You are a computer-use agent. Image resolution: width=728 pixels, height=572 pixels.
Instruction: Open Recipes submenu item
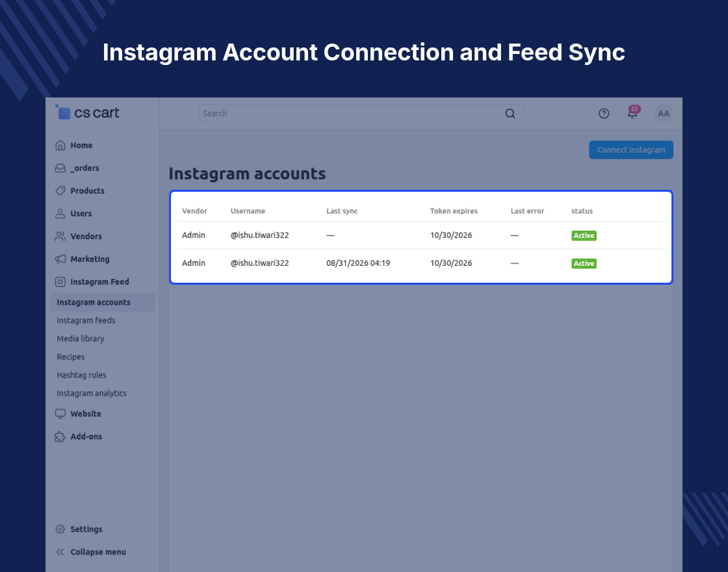(x=71, y=357)
